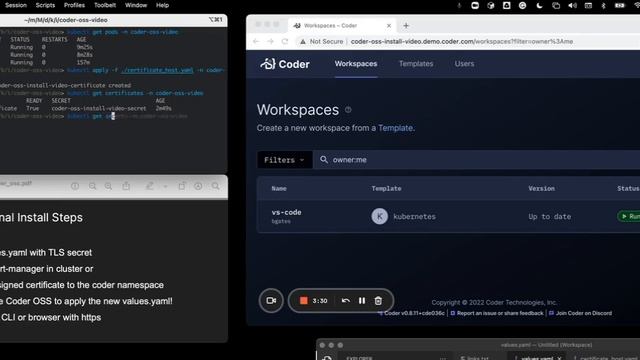Image resolution: width=640 pixels, height=360 pixels.
Task: Click the PDF viewer share icon
Action: coord(126,186)
